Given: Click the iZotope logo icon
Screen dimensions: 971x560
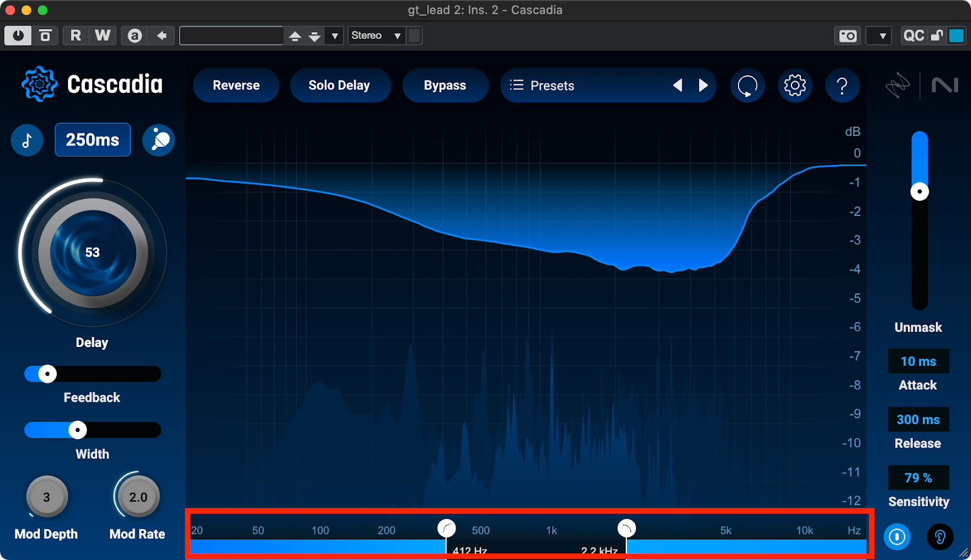Looking at the screenshot, I should (898, 86).
